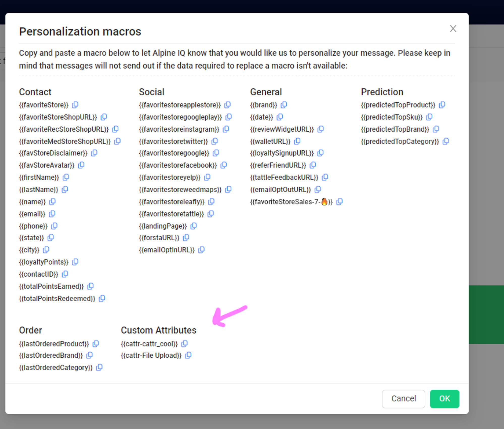Copy the {{cattr-File Upload}} macro icon
This screenshot has width=504, height=429.
(188, 355)
